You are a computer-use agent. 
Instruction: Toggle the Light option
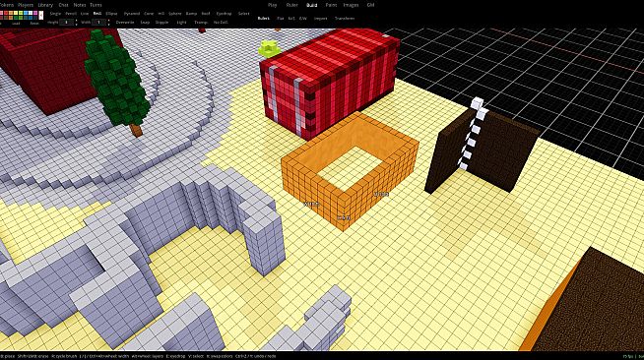[181, 23]
